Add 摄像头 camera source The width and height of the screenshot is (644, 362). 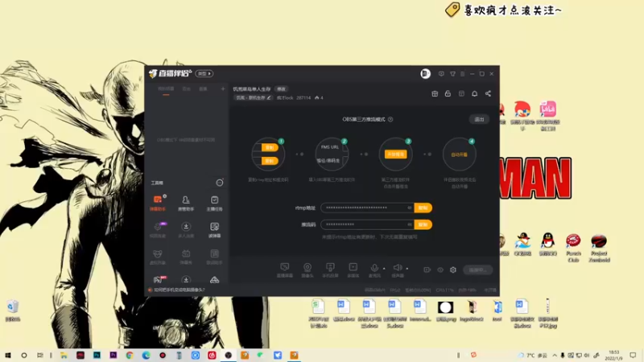coord(308,270)
